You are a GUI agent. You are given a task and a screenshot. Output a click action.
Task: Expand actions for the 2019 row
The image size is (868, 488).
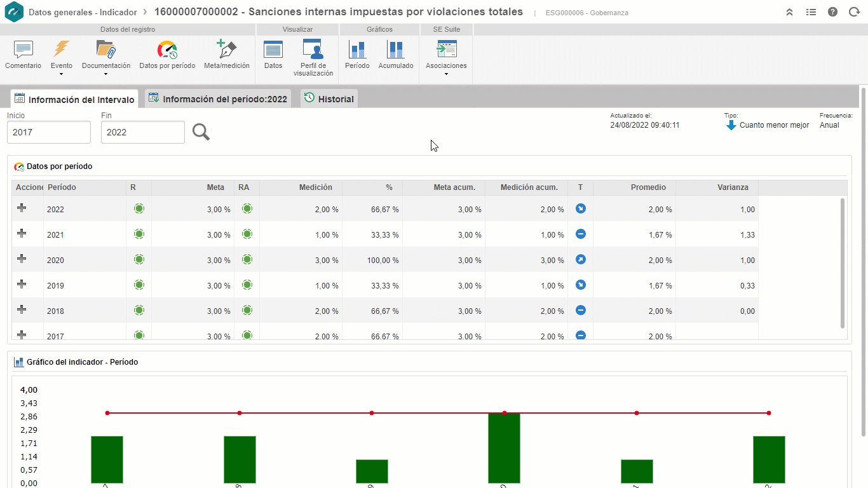coord(22,284)
